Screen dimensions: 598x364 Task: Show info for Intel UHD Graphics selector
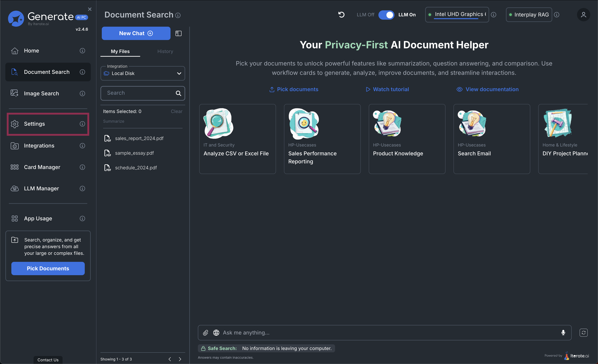click(x=493, y=15)
